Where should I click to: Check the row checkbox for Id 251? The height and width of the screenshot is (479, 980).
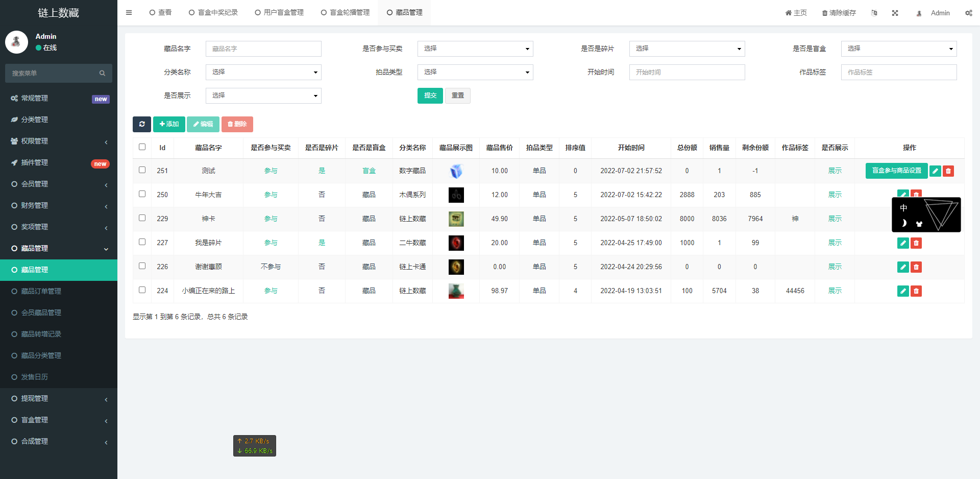[142, 169]
